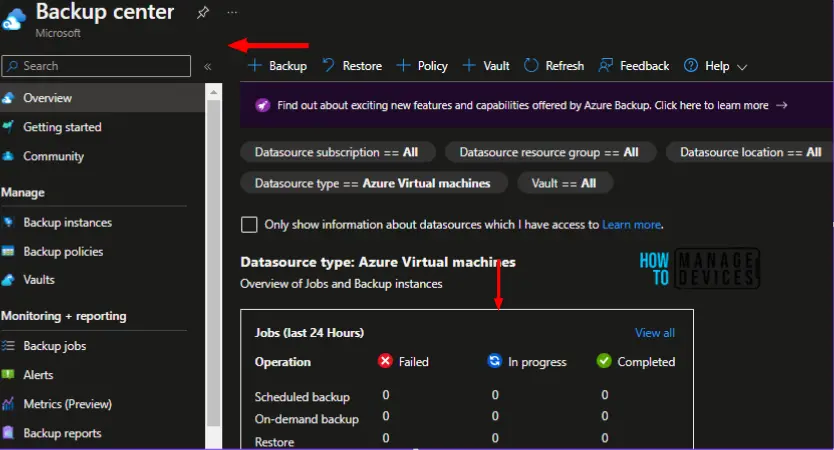Image resolution: width=834 pixels, height=450 pixels.
Task: Click the banner arrow to learn more
Action: pyautogui.click(x=781, y=105)
